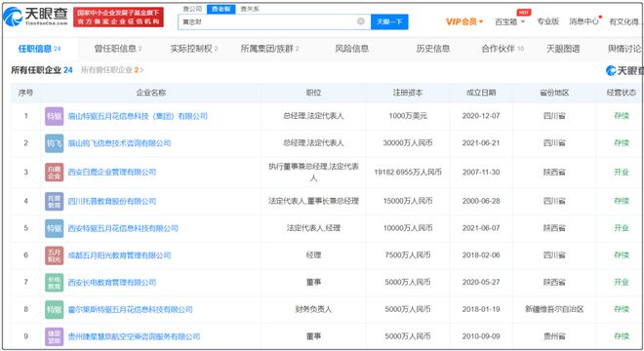Viewport: 644px width, 351px height.
Task: Click the red 官方备案企业征信机构 banner
Action: point(118,18)
